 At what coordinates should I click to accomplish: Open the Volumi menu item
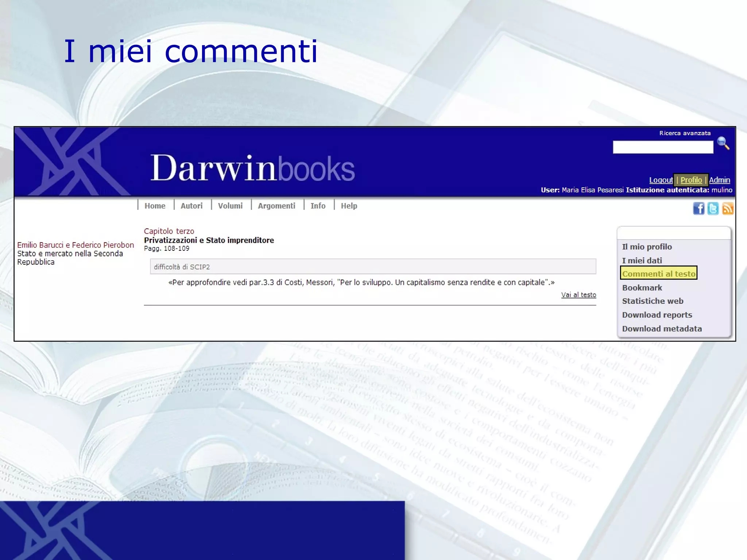pos(230,206)
